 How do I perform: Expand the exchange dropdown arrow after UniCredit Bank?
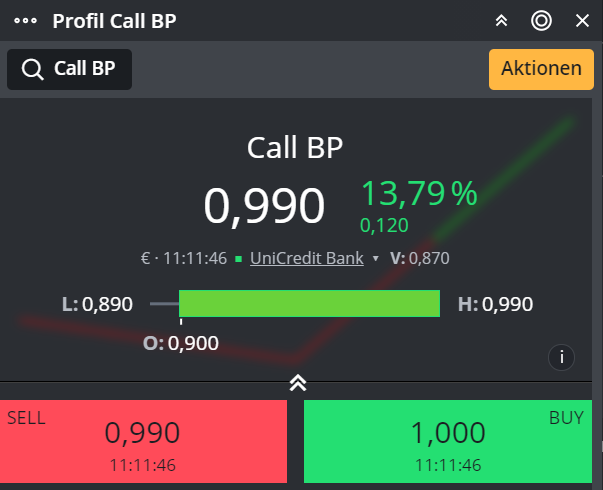[375, 259]
